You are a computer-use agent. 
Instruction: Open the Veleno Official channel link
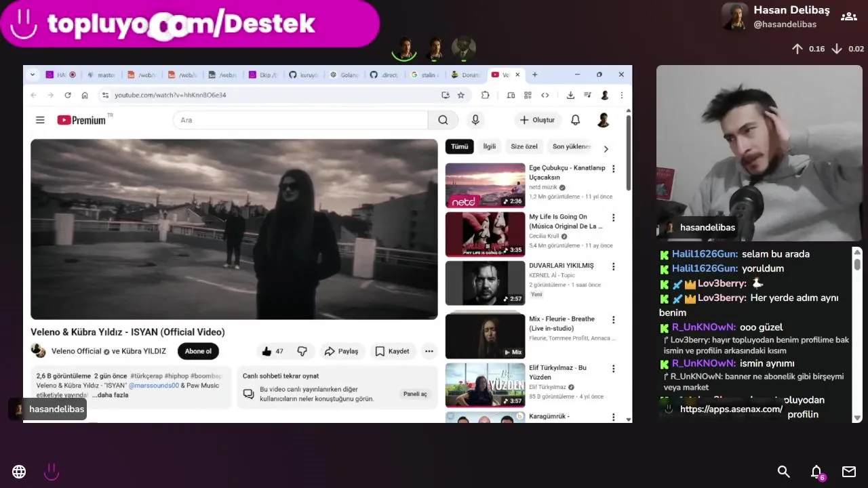(76, 351)
